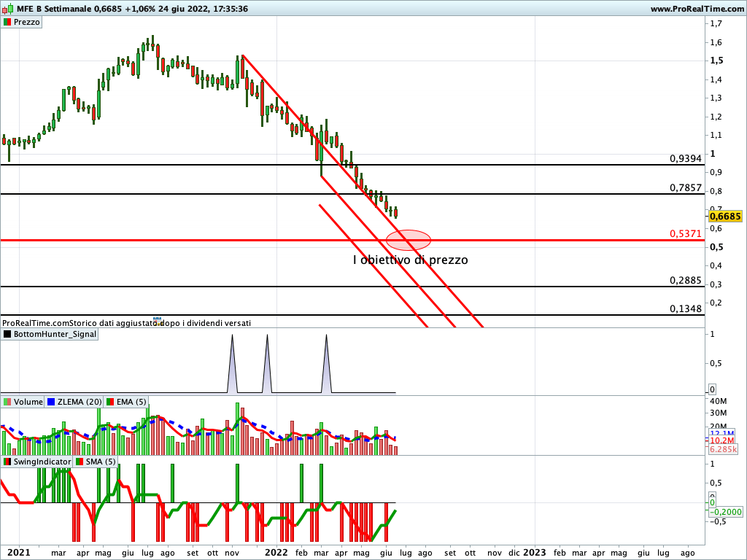Click the 2023 label on time axis
Viewport: 747px width, 560px height.
[534, 553]
